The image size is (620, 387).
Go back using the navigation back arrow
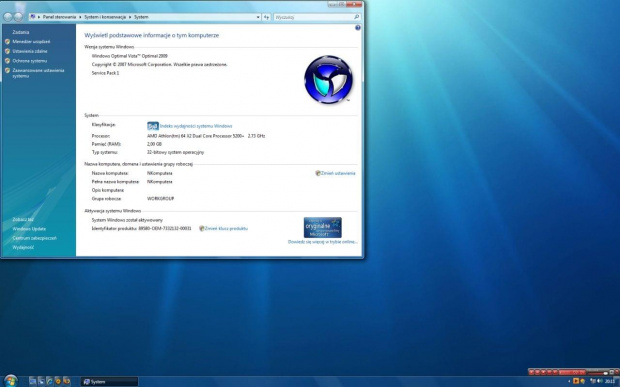8,17
